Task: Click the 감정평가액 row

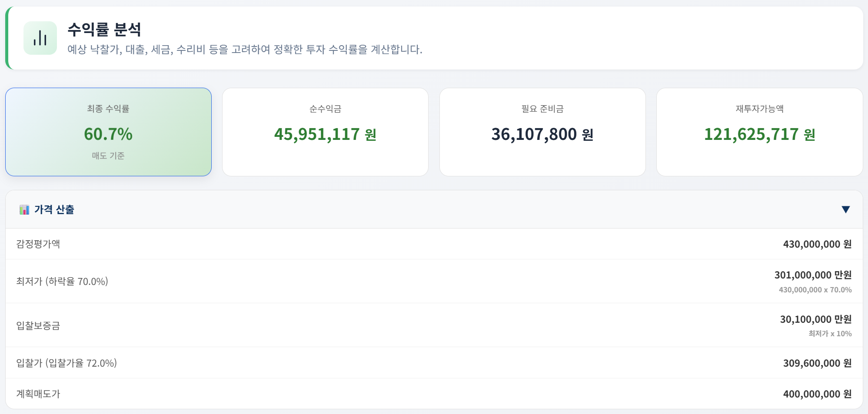Action: click(x=434, y=244)
